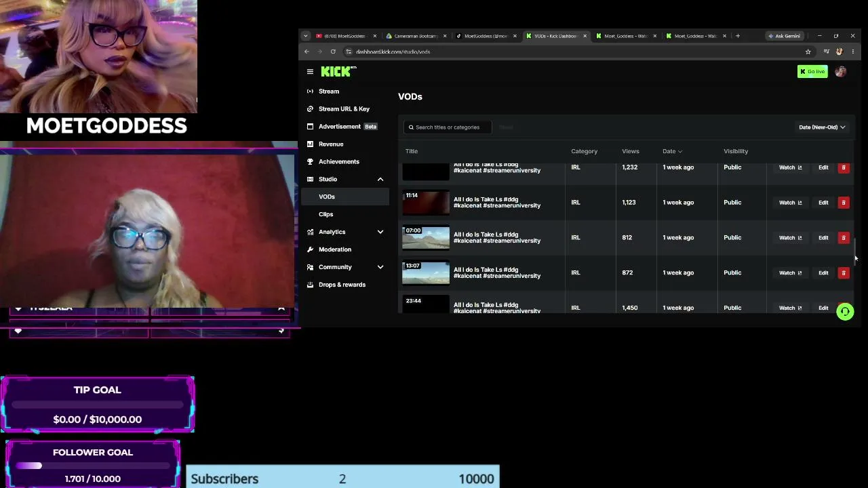Click the Title column header

(x=412, y=151)
